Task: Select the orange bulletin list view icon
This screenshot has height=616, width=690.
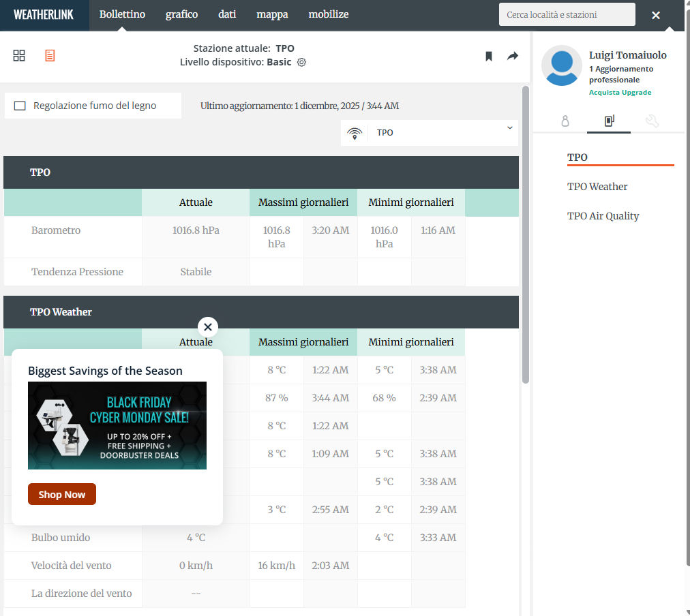Action: coord(50,56)
